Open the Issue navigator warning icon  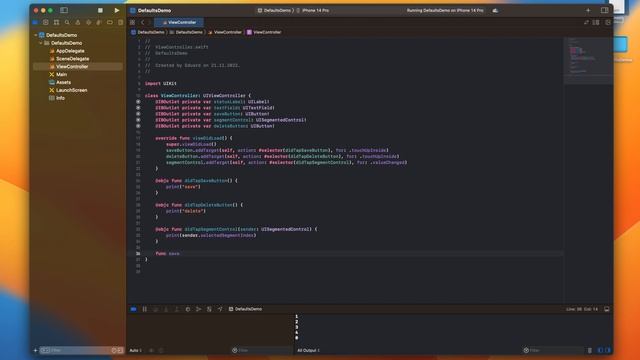click(x=78, y=22)
